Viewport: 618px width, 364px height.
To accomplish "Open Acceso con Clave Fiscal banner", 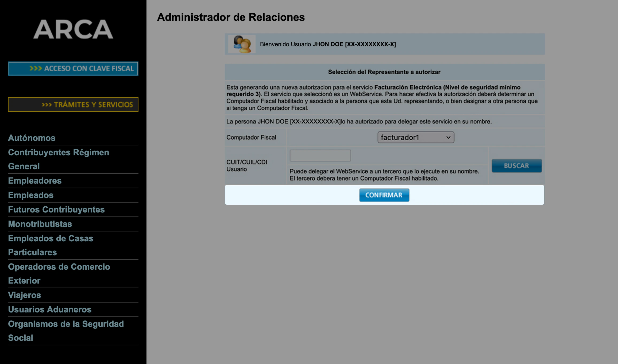I will [x=73, y=69].
